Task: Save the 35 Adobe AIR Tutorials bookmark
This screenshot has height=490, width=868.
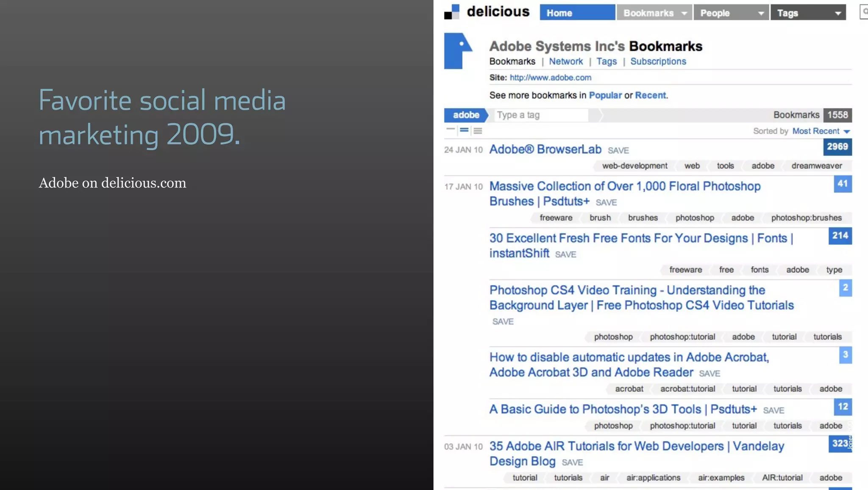Action: (x=572, y=462)
